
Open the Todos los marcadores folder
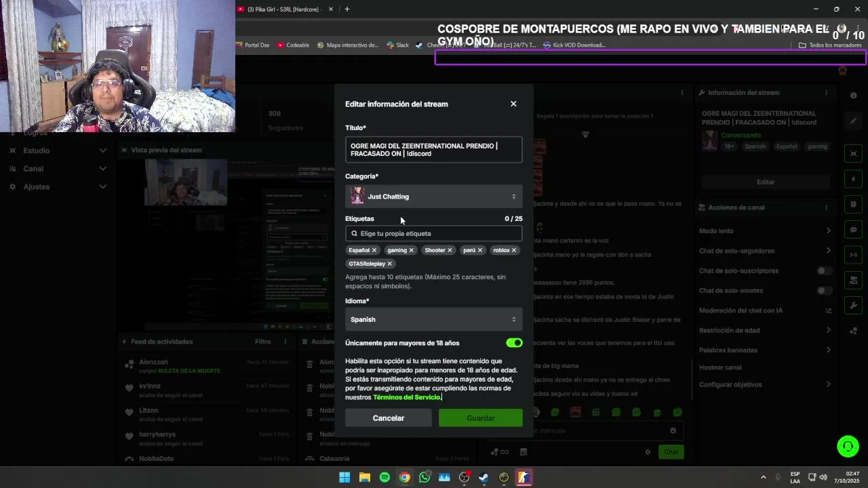click(x=830, y=45)
